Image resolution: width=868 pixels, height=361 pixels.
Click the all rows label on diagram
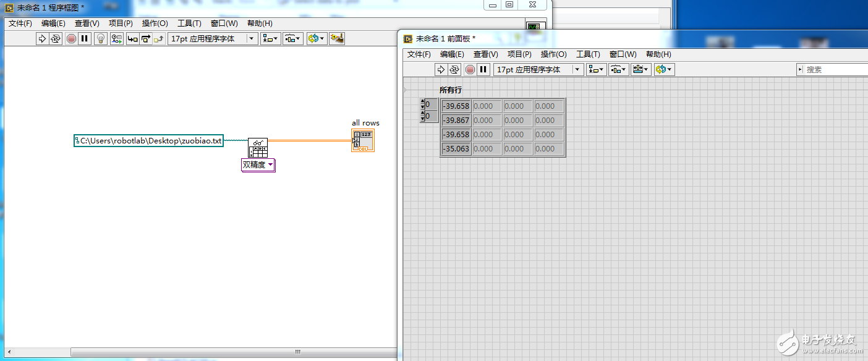click(365, 123)
